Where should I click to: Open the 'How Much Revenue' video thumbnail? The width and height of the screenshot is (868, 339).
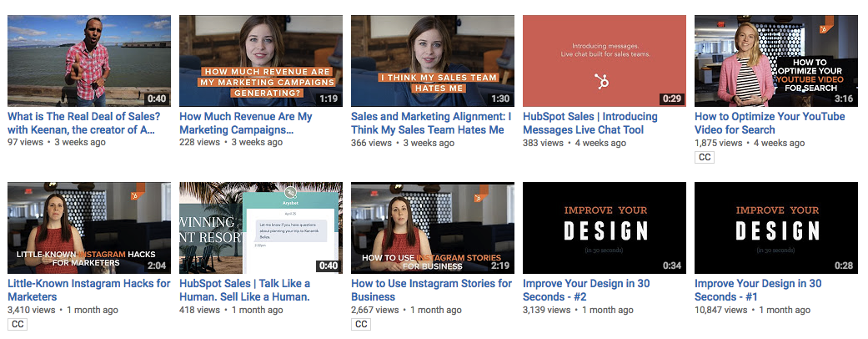point(261,60)
